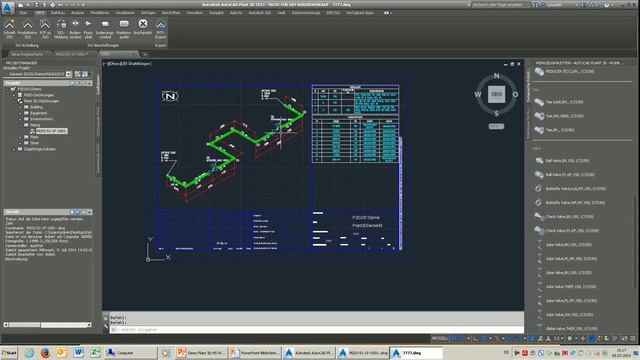Screen dimensions: 640x360
Task: Open the Computer taskbar button
Action: (x=130, y=353)
